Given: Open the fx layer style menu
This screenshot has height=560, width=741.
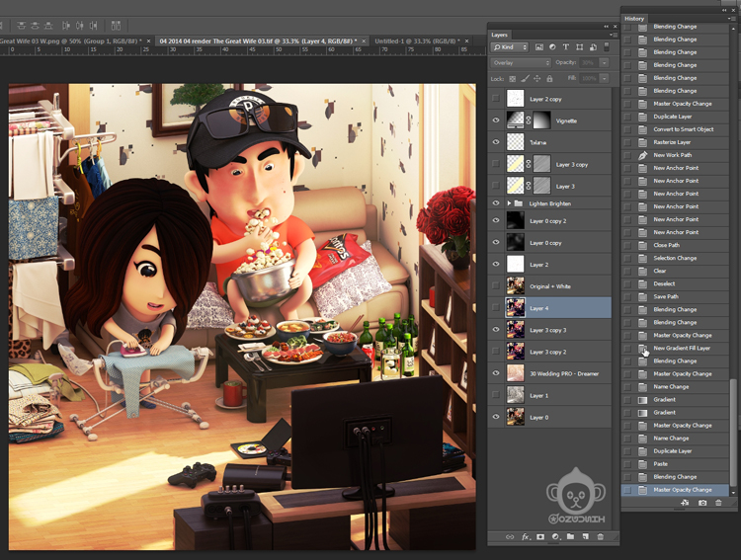Looking at the screenshot, I should (526, 537).
